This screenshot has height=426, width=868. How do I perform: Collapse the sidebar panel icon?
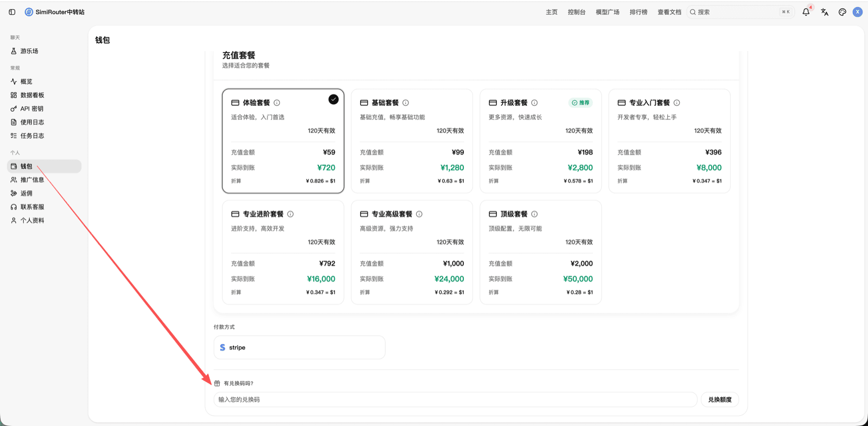tap(12, 12)
